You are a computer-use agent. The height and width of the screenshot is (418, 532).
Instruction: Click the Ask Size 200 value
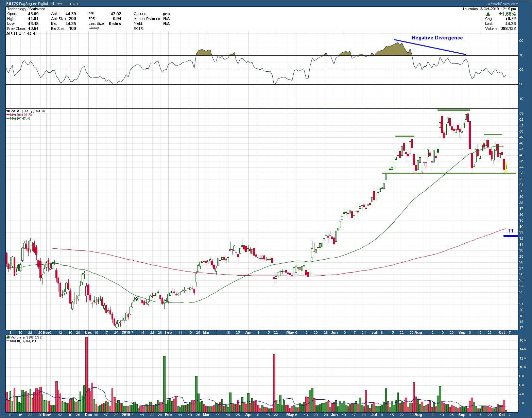[72, 19]
